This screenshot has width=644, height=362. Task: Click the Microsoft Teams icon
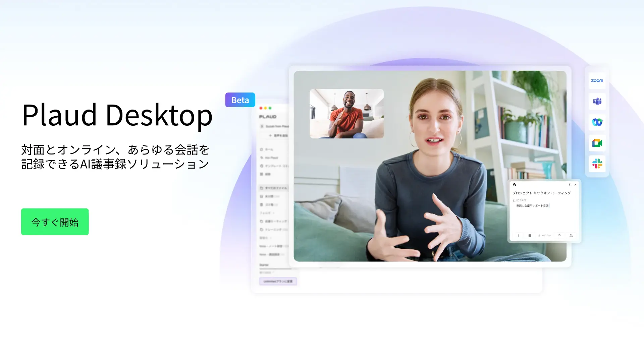pyautogui.click(x=597, y=101)
